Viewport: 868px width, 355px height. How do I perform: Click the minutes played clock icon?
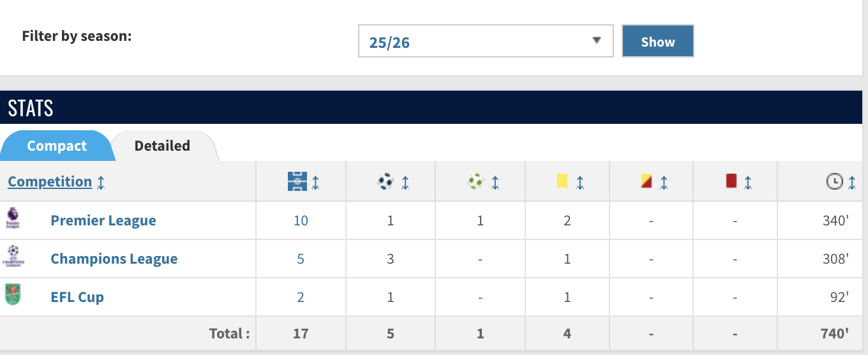834,182
